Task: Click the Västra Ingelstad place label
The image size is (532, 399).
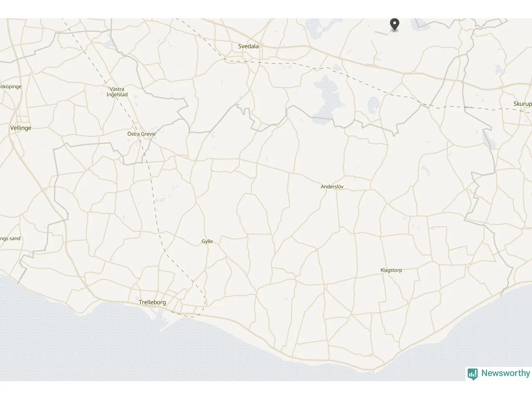Action: coord(117,92)
